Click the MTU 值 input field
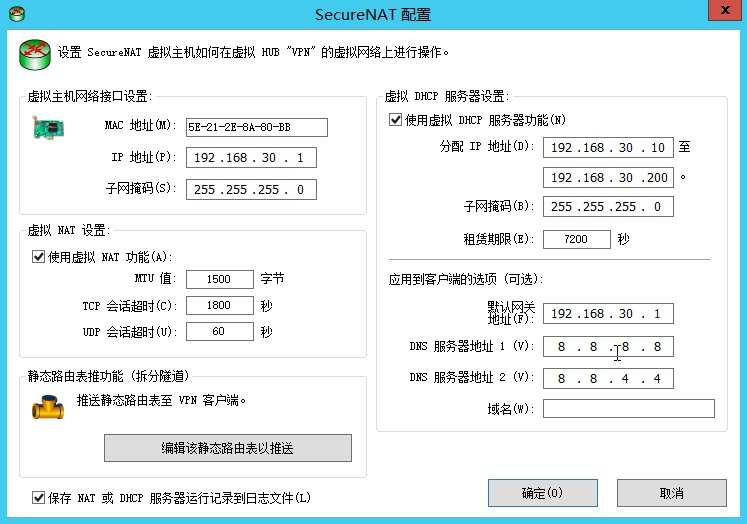This screenshot has height=524, width=747. (220, 279)
